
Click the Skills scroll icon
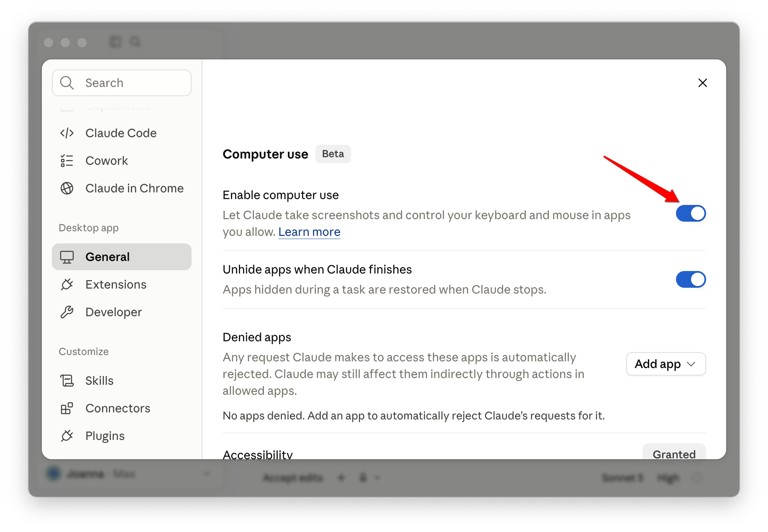click(67, 381)
